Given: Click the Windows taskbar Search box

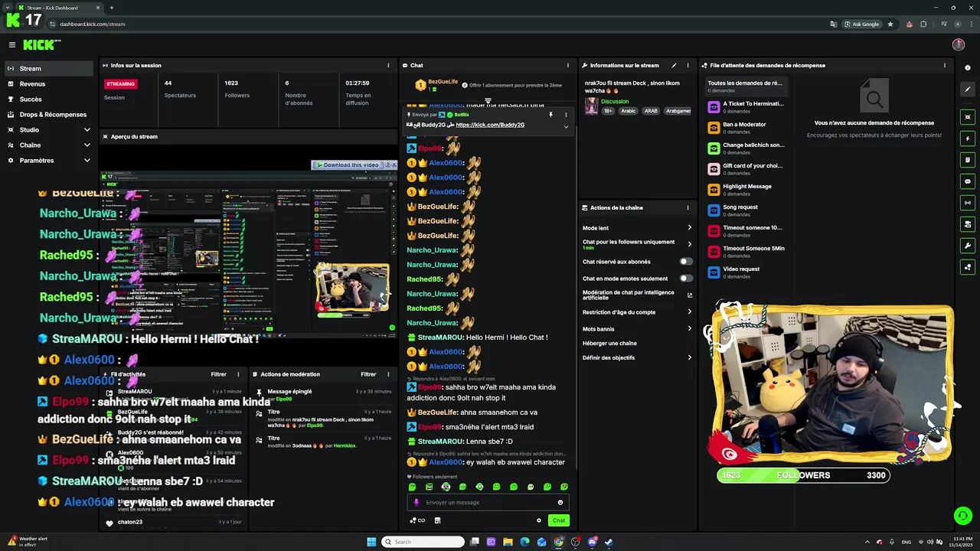Looking at the screenshot, I should pyautogui.click(x=423, y=542).
